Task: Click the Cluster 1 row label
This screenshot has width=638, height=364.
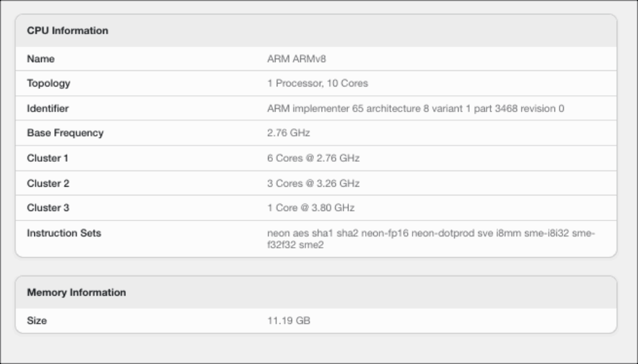Action: point(48,158)
